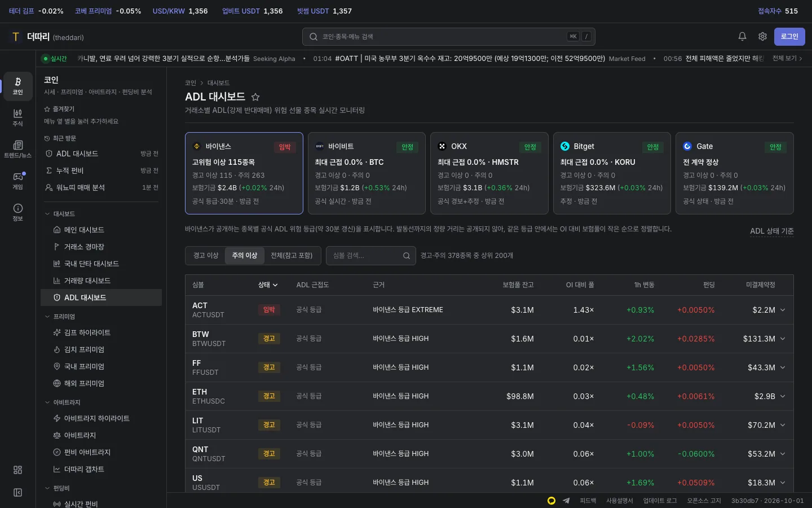
Task: Open 아비트라지 하이라이트 in sidebar
Action: 101,418
